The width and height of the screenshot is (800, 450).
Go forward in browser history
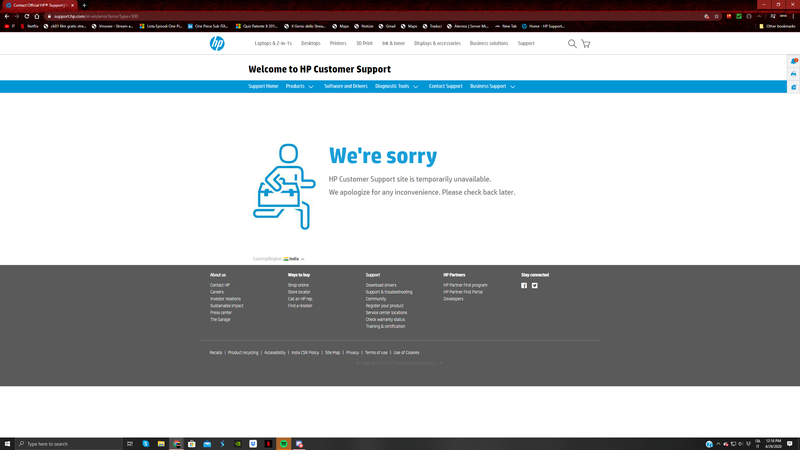point(16,16)
